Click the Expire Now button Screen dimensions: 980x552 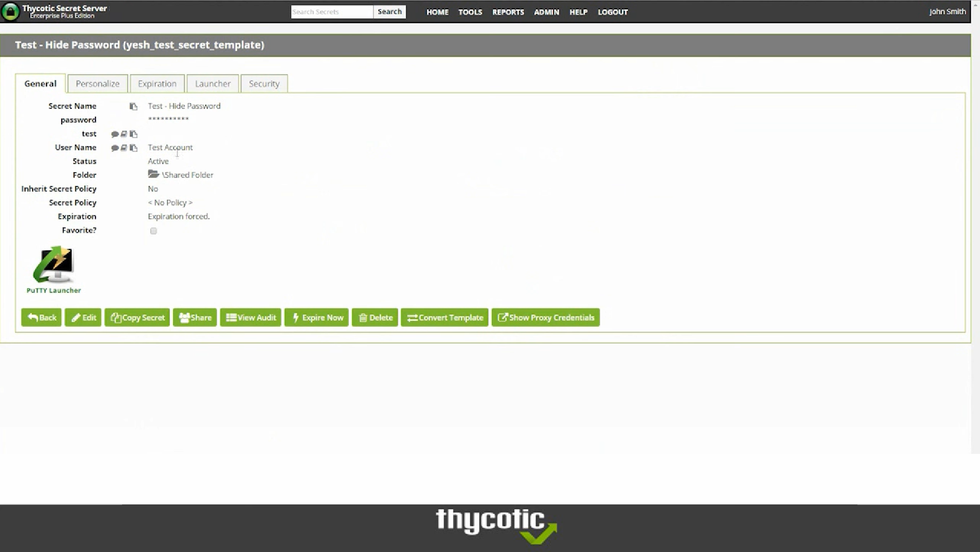316,317
